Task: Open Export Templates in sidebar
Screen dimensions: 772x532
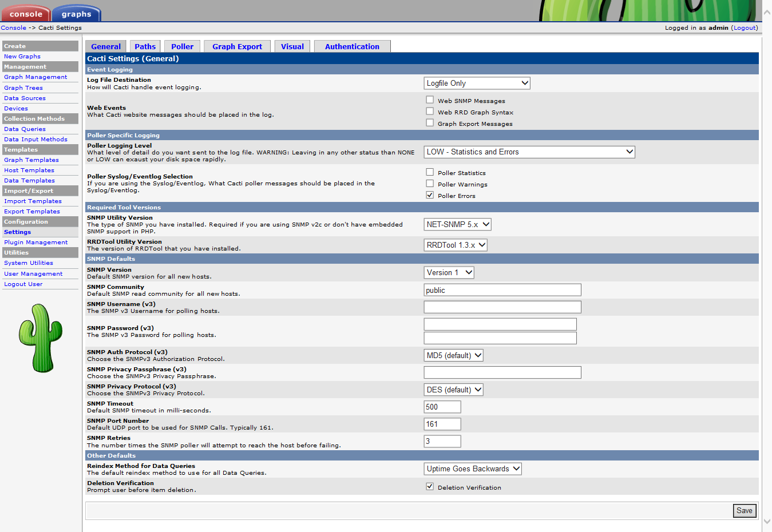Action: point(32,212)
